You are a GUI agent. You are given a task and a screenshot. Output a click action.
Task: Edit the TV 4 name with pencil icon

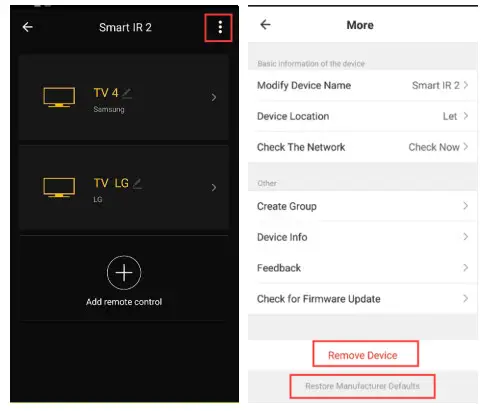pyautogui.click(x=127, y=93)
